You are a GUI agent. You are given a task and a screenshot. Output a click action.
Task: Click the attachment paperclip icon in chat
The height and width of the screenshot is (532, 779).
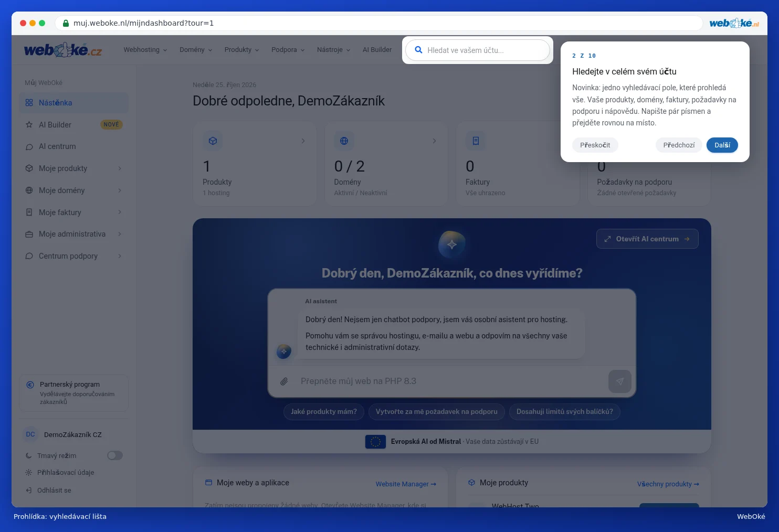[x=284, y=381]
